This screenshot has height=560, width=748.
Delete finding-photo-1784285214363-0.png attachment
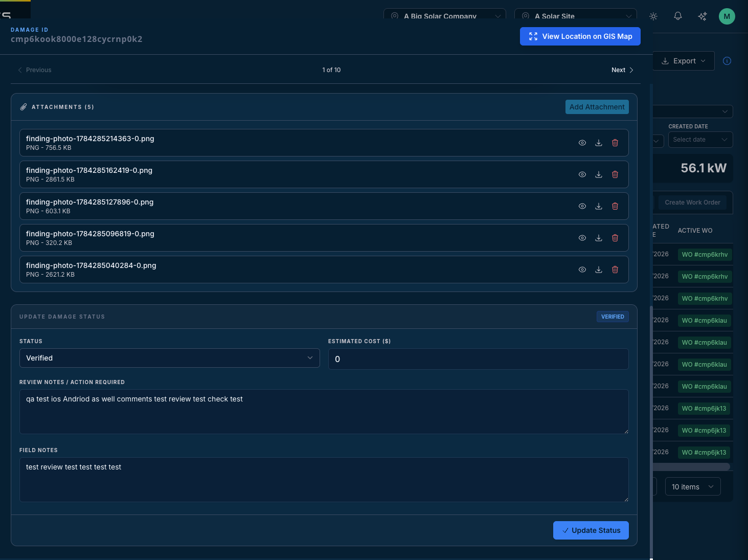[x=615, y=143]
